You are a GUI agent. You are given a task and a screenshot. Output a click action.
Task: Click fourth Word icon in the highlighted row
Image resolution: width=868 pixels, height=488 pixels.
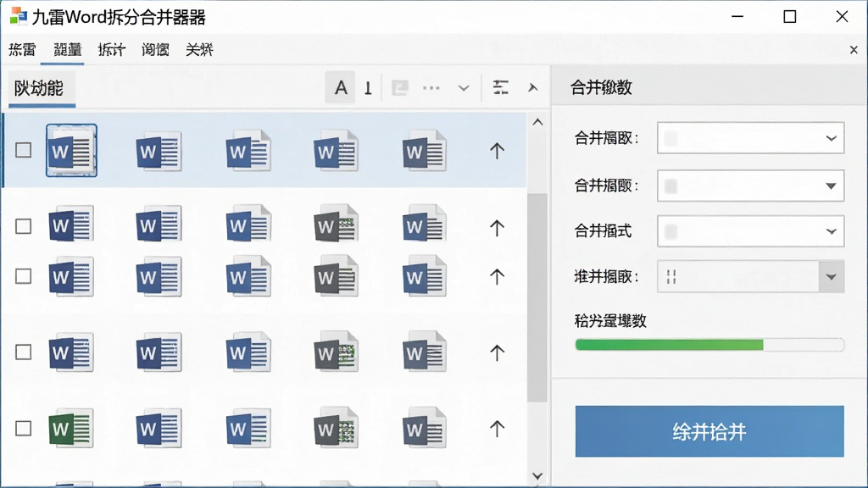tap(336, 151)
